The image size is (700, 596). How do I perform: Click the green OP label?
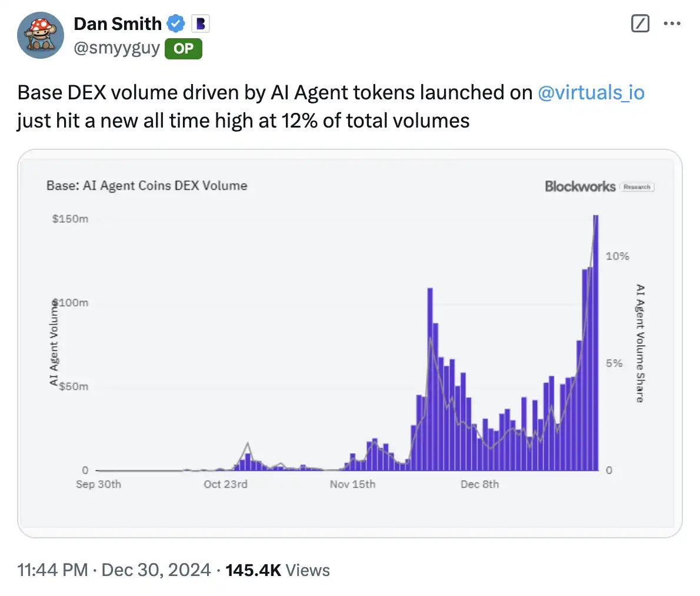[184, 49]
